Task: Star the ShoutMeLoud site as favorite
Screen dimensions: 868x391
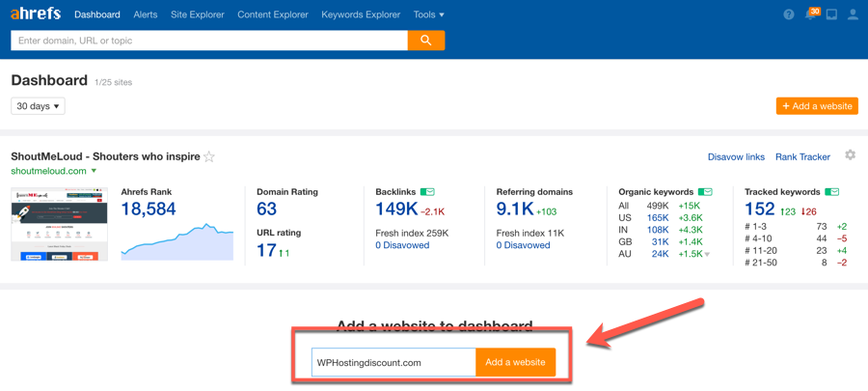Action: [x=209, y=156]
